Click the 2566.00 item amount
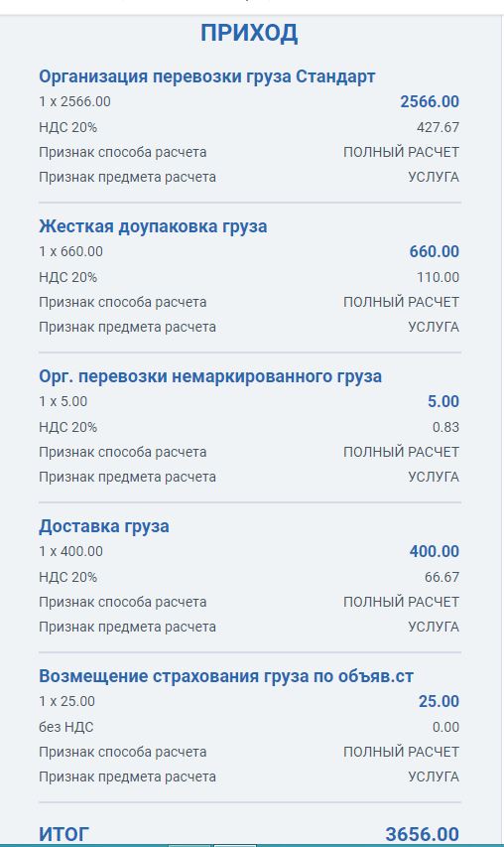 pos(430,101)
